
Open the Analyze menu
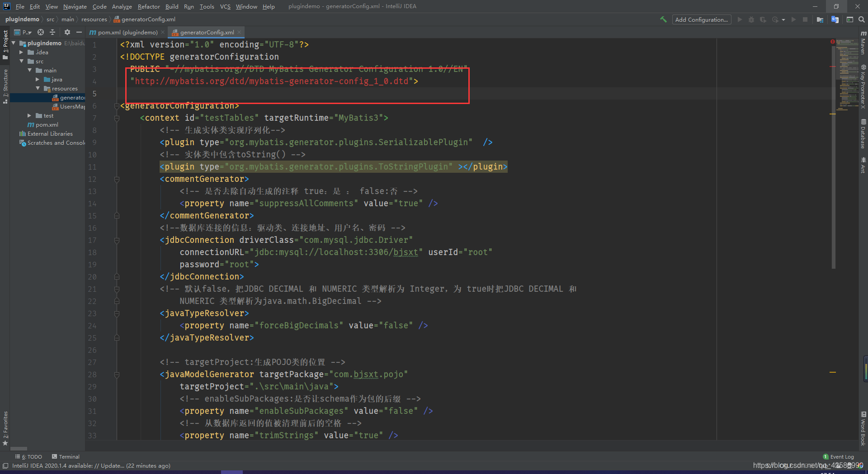122,6
